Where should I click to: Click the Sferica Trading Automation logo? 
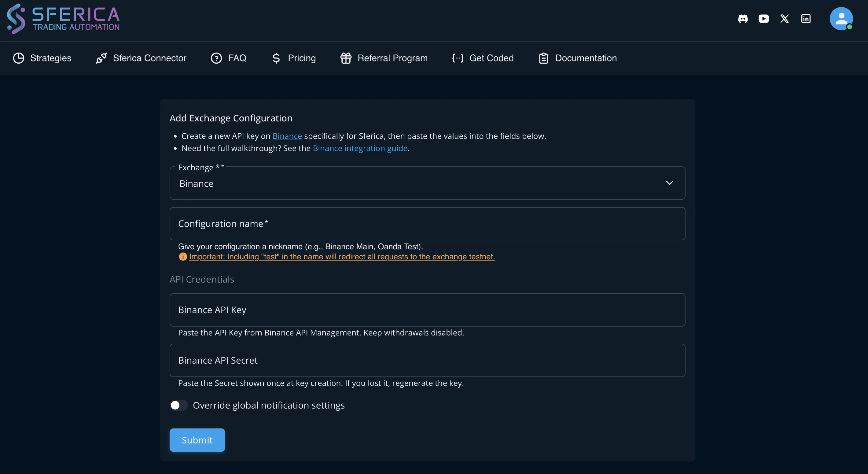(63, 19)
